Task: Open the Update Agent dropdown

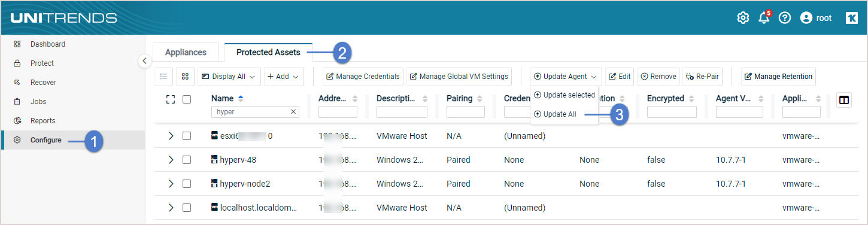Action: click(566, 77)
